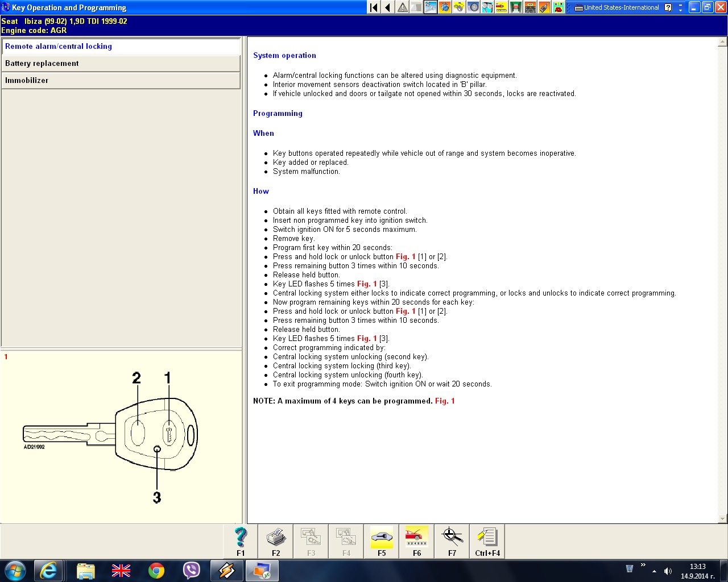
Task: Open the F6 red car odometer function
Action: [417, 541]
